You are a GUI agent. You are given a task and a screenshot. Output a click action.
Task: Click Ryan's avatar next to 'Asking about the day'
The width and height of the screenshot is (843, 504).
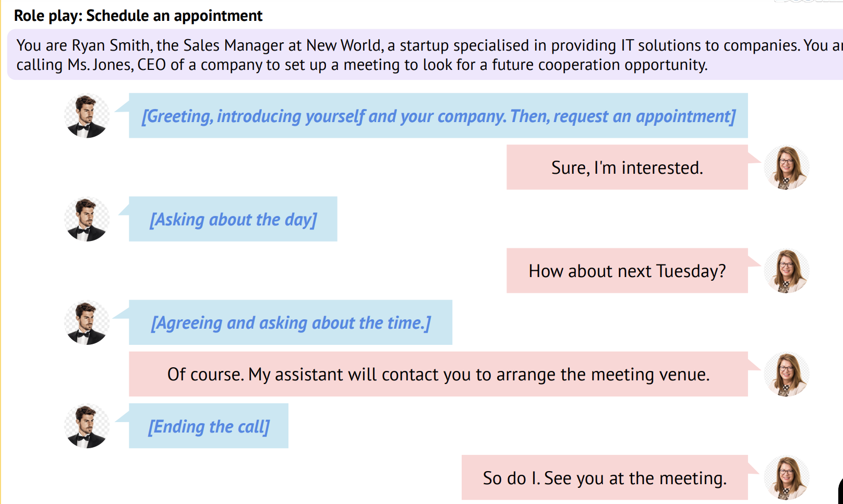pos(87,219)
